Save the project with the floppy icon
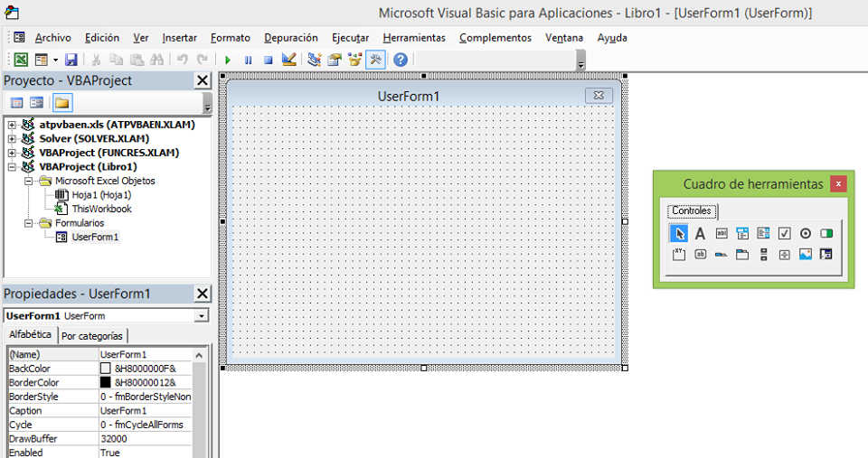Screen dimensions: 868x458 [71, 60]
